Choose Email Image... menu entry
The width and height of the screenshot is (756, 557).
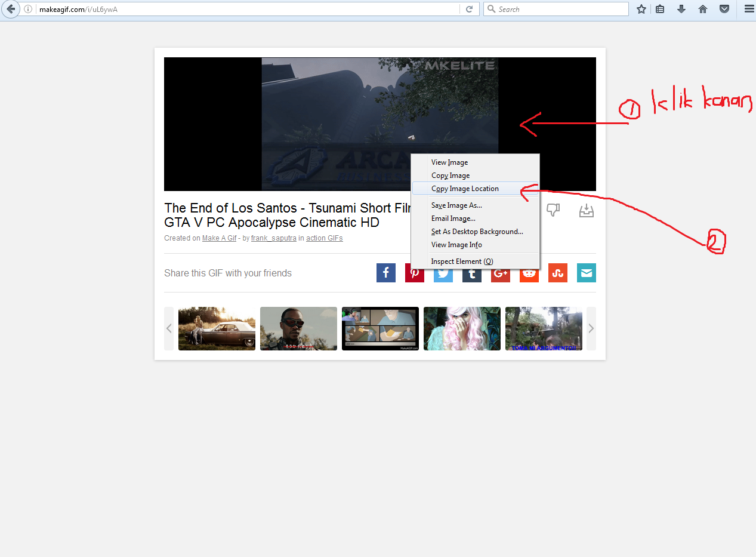pos(476,219)
